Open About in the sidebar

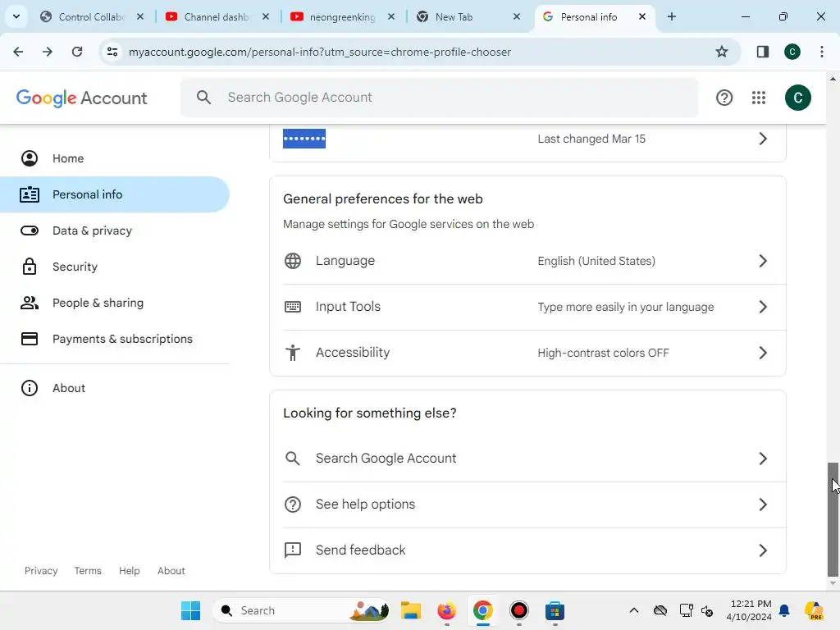click(x=115, y=388)
